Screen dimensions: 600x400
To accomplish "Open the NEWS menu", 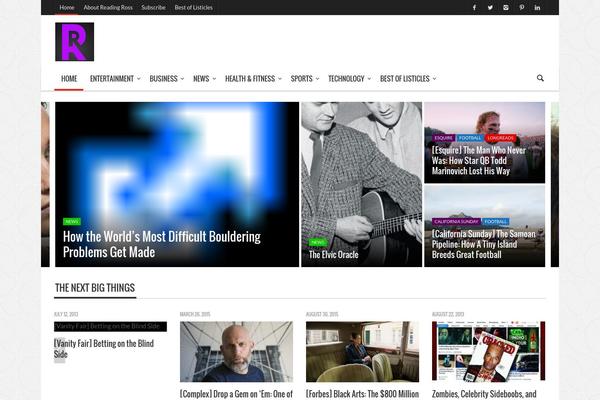I will [x=201, y=78].
